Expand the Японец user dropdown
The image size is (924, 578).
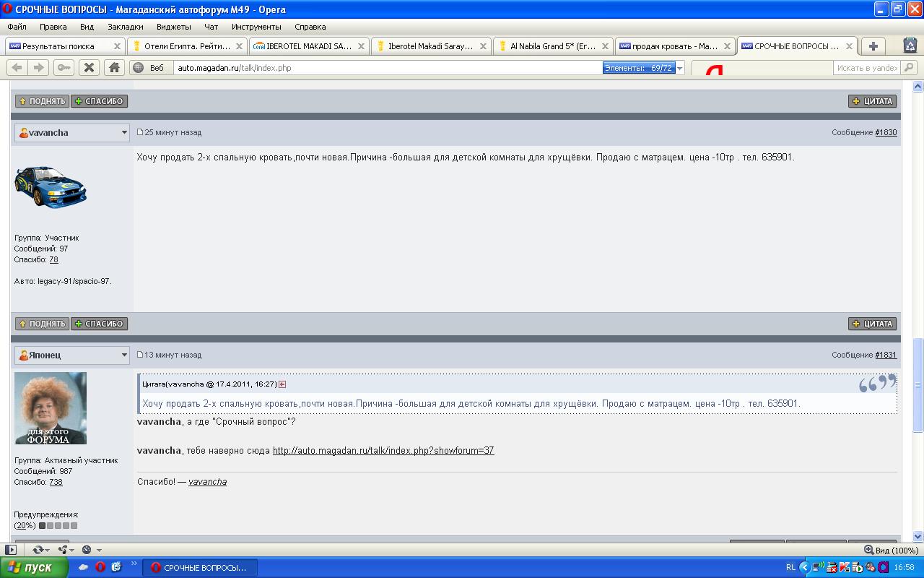point(124,355)
